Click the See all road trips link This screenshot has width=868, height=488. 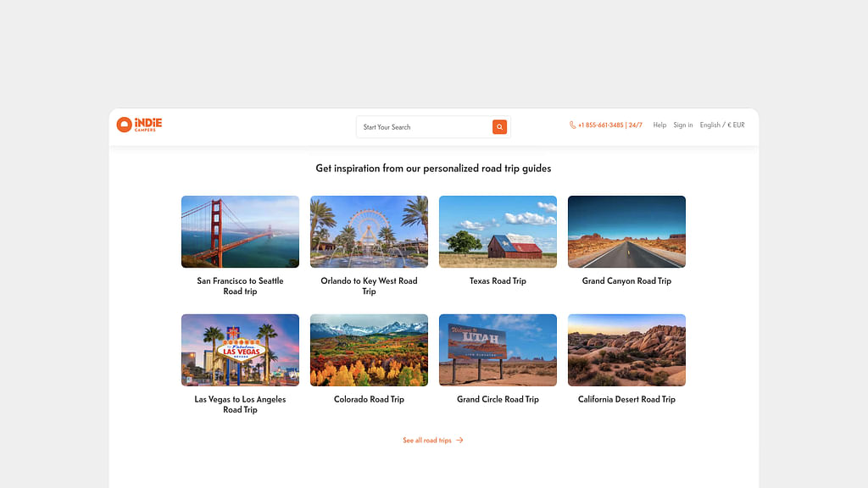(x=427, y=441)
